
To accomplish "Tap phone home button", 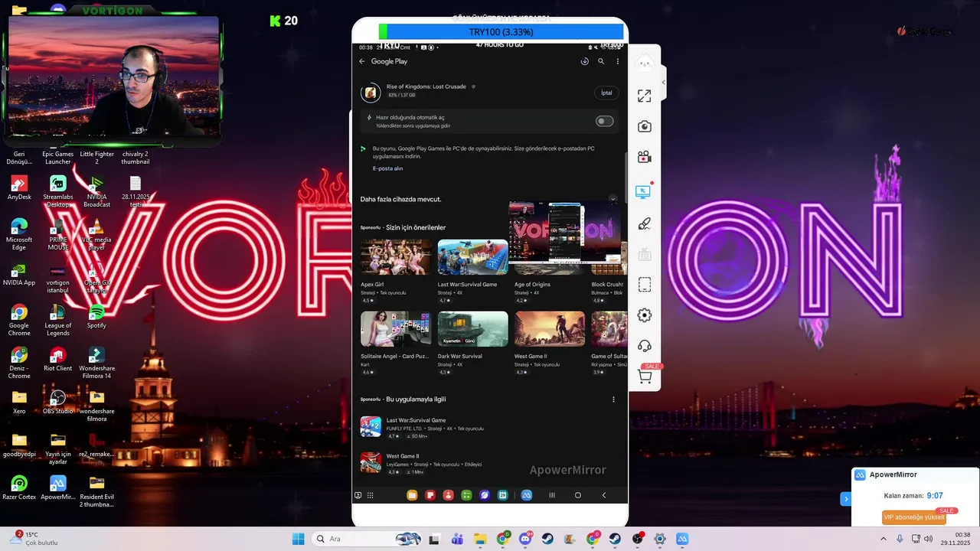I will [x=578, y=495].
